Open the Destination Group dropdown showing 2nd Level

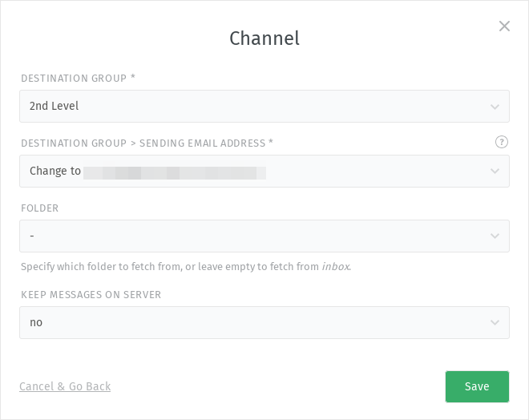point(264,107)
